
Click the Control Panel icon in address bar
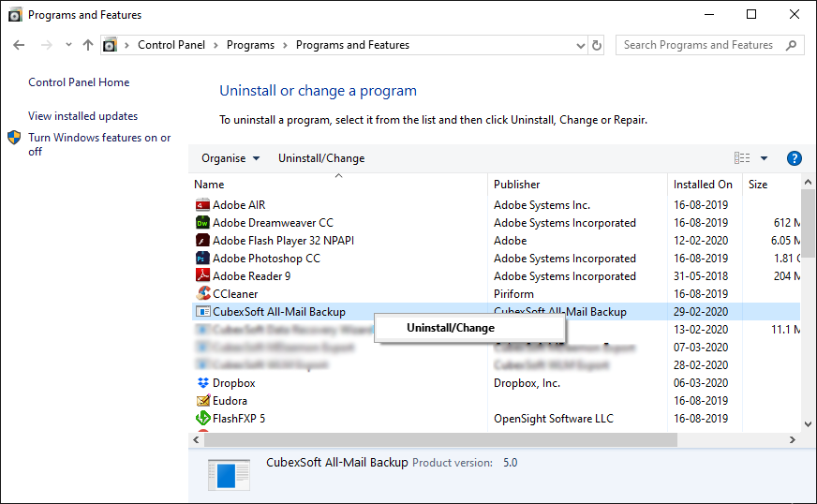[110, 45]
